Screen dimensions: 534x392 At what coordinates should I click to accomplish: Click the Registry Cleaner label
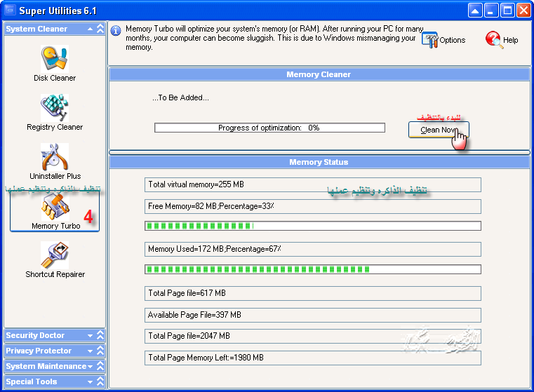55,127
